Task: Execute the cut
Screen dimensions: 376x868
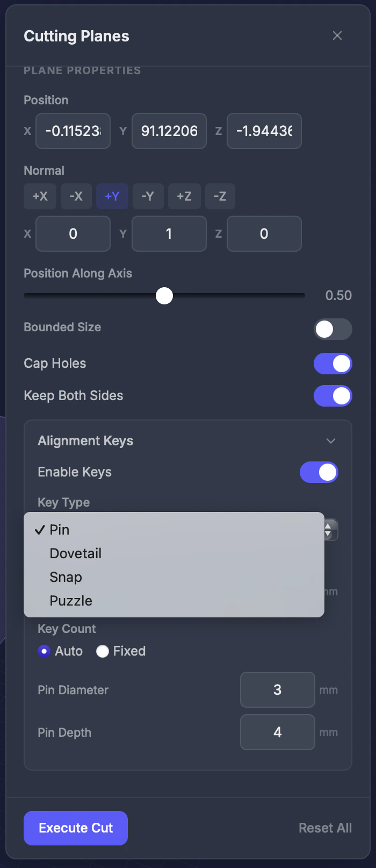Action: pyautogui.click(x=75, y=828)
